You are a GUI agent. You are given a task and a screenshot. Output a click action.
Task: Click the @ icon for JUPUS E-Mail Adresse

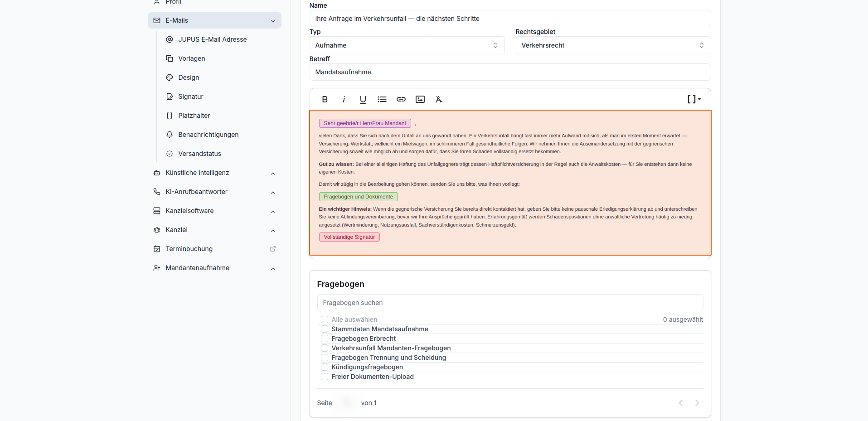pyautogui.click(x=170, y=39)
